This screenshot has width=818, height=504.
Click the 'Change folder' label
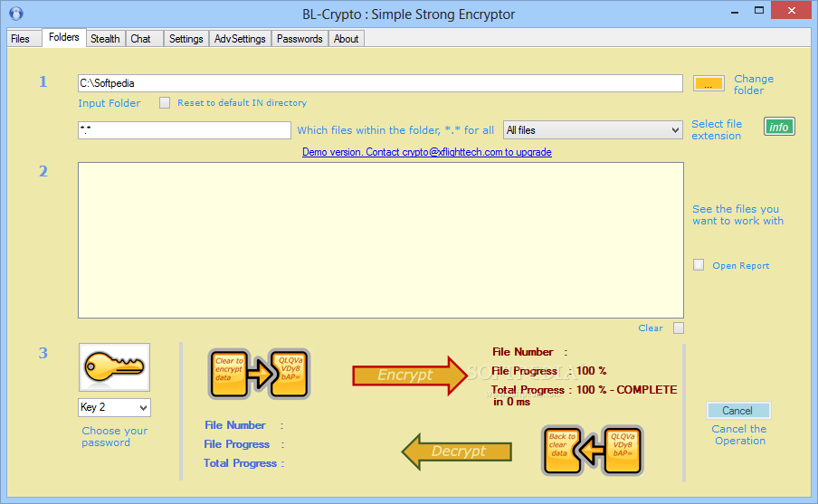[x=754, y=84]
